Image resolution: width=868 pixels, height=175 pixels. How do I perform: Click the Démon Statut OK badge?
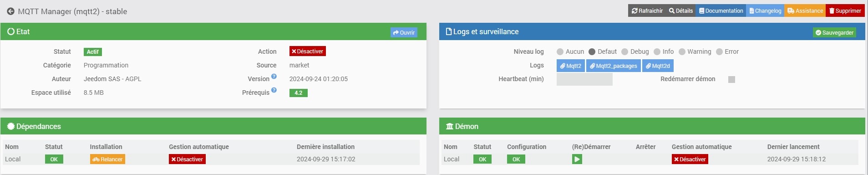(482, 159)
